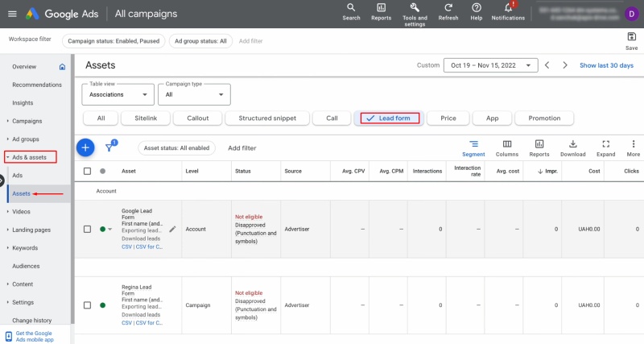Click Asset status: All enabled chip
Viewport: 644px width, 344px height.
(x=176, y=148)
